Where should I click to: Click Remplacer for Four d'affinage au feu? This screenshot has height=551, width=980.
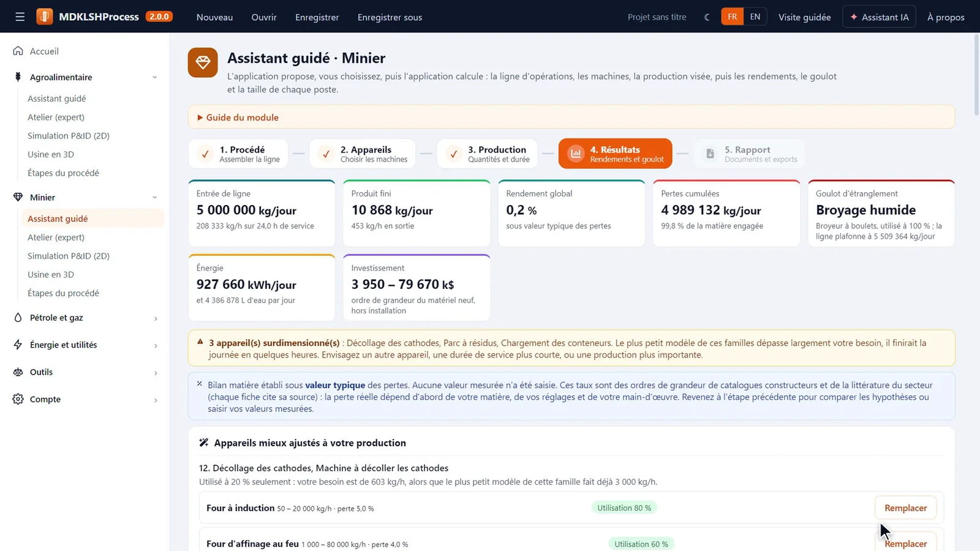(906, 544)
